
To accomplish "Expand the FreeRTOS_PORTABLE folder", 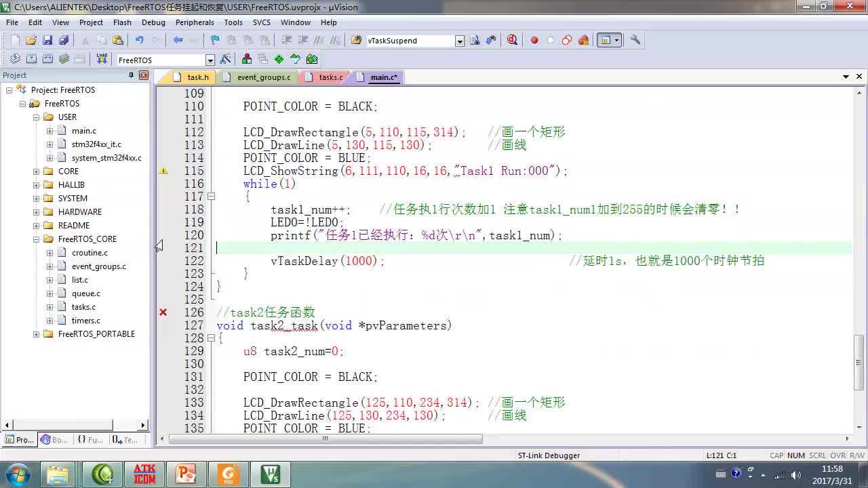I will tap(36, 334).
